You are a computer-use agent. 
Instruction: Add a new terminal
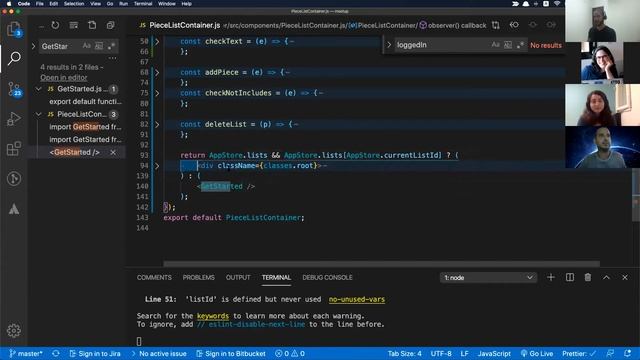pos(551,278)
